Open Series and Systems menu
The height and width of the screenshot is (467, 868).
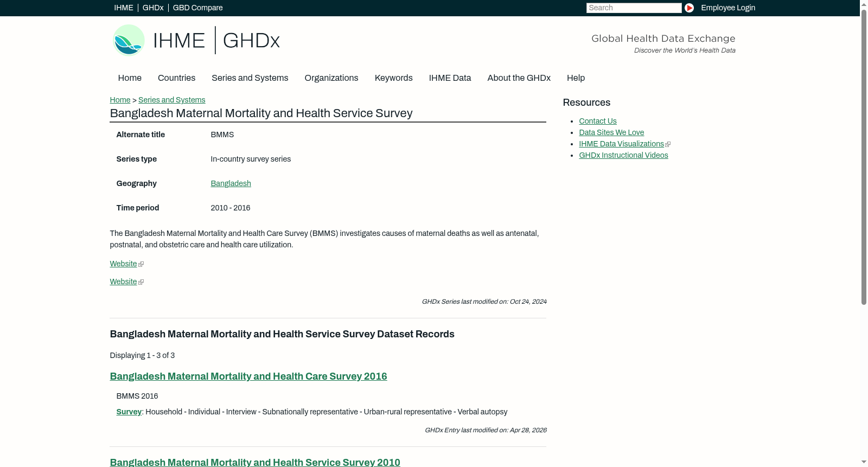pyautogui.click(x=250, y=78)
